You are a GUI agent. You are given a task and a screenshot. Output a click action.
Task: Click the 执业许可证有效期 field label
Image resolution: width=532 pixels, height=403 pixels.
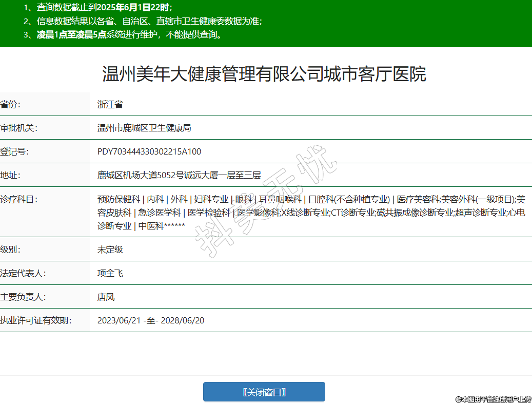tap(35, 320)
